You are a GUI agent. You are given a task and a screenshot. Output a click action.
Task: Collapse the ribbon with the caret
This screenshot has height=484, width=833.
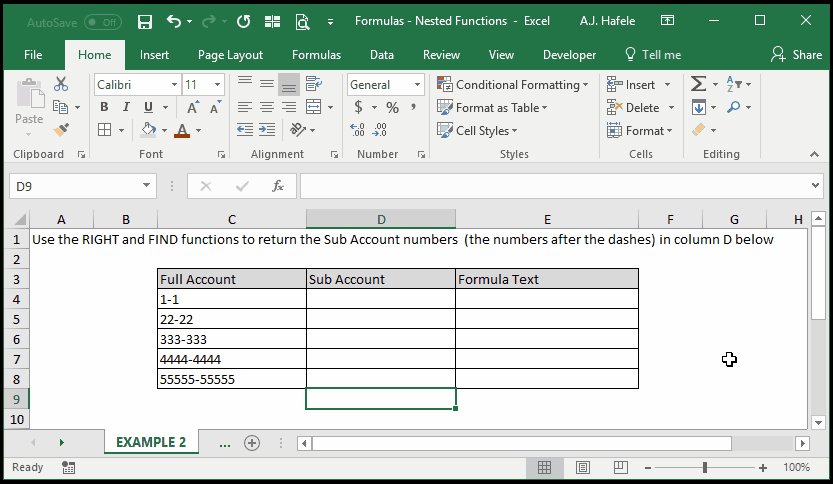coord(814,154)
